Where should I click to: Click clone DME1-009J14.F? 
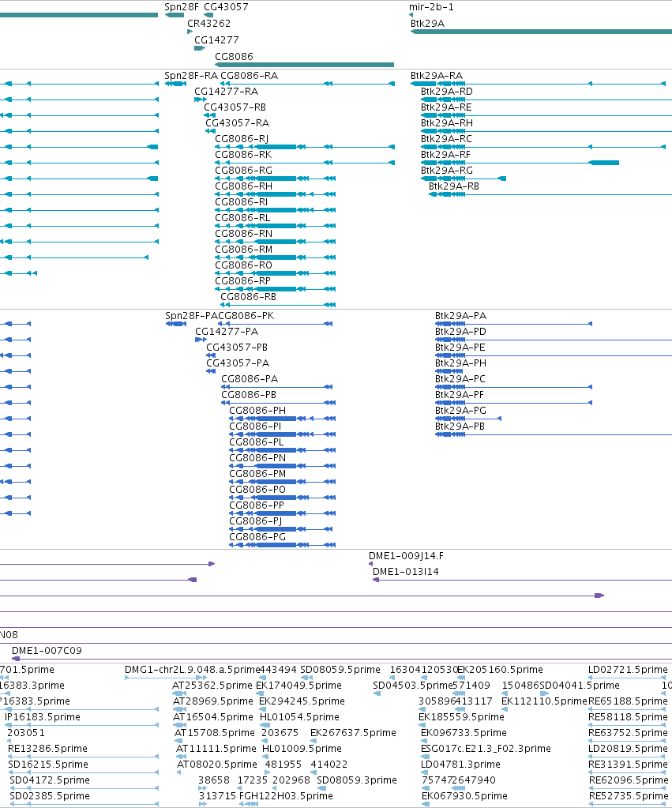(406, 555)
